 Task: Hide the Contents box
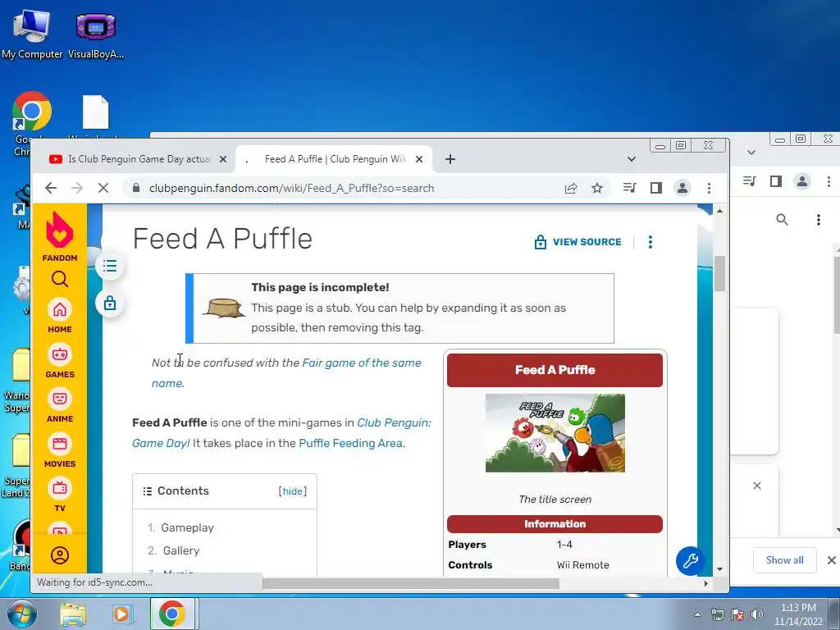[x=293, y=491]
